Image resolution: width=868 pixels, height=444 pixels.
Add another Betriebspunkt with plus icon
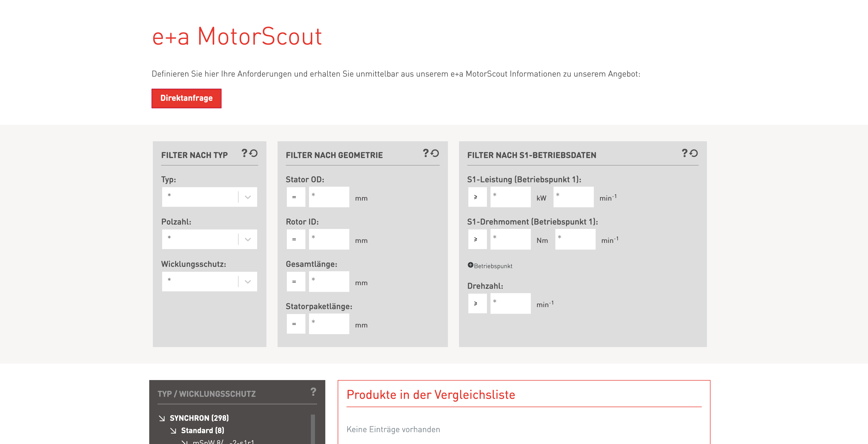470,265
